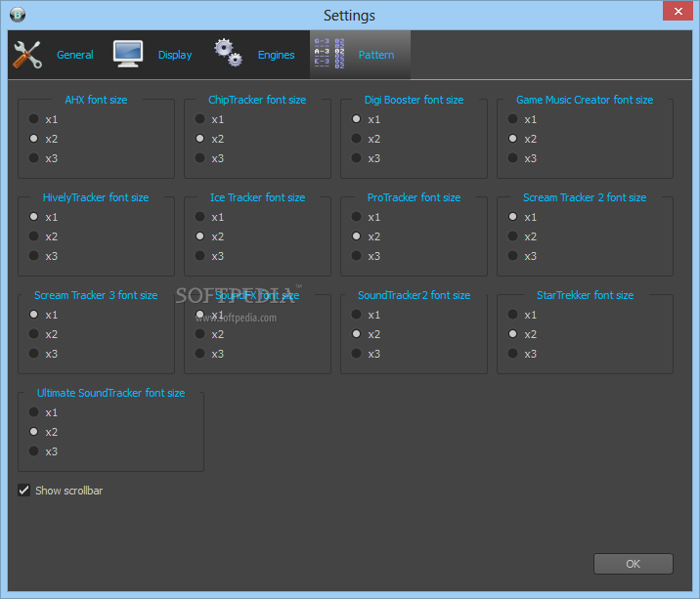Choose x3 for Game Music Creator font
Screen dimensions: 700x599
(512, 158)
